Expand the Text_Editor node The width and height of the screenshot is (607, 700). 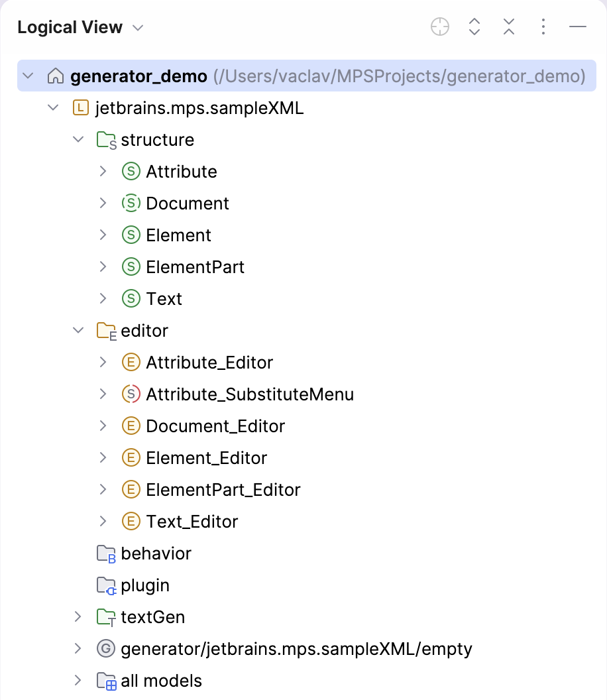(x=103, y=522)
